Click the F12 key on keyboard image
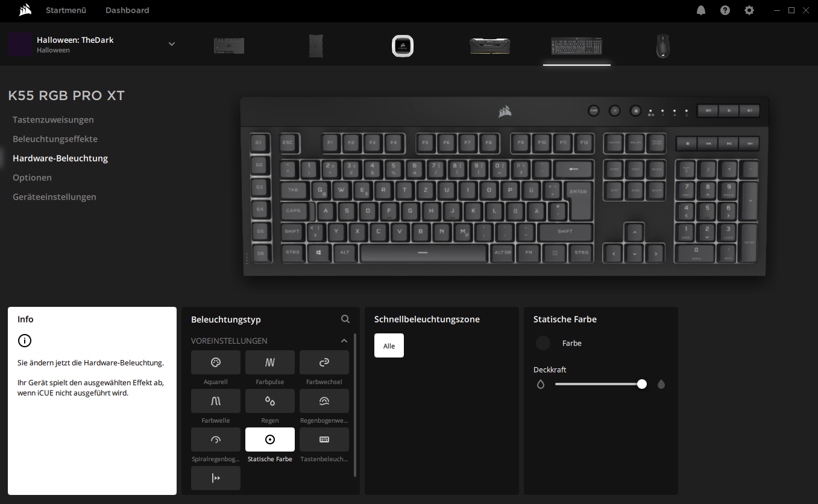This screenshot has width=818, height=504. coord(584,142)
